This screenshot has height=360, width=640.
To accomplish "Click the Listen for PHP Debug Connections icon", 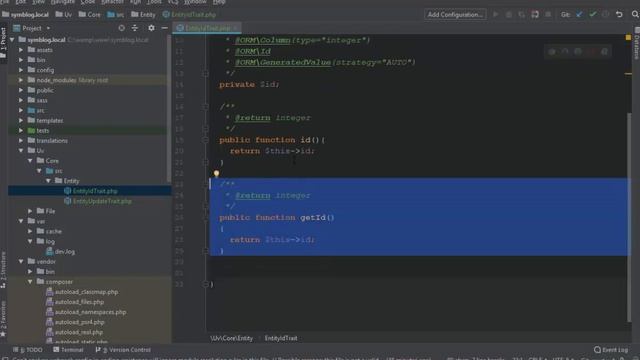I will coord(535,15).
